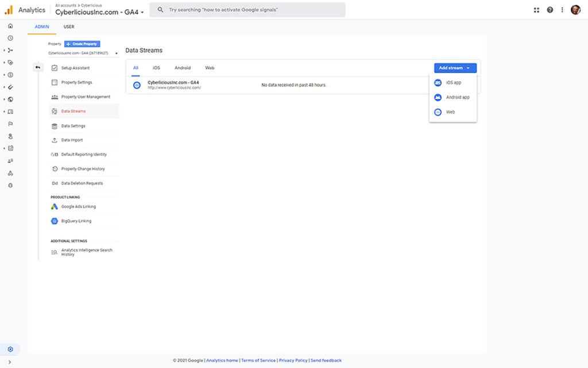Select the Web streams tab
The width and height of the screenshot is (588, 368).
coord(210,68)
